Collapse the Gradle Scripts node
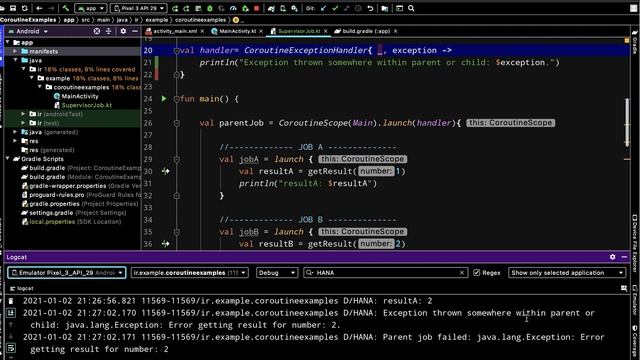Viewport: 640px width, 360px height. pyautogui.click(x=8, y=159)
